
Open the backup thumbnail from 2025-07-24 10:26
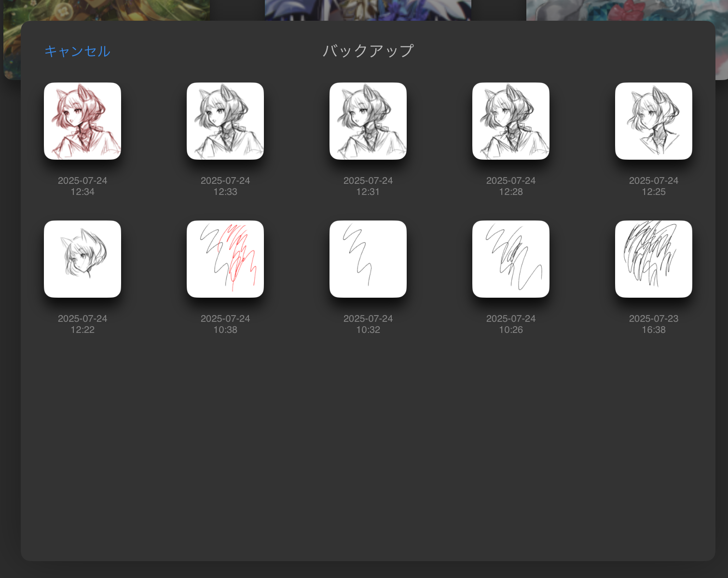click(511, 259)
